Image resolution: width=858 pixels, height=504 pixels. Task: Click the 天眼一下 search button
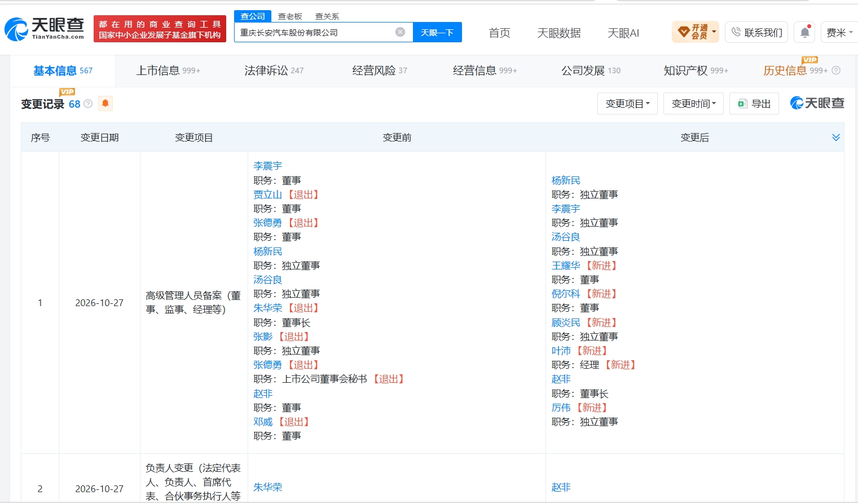point(437,32)
